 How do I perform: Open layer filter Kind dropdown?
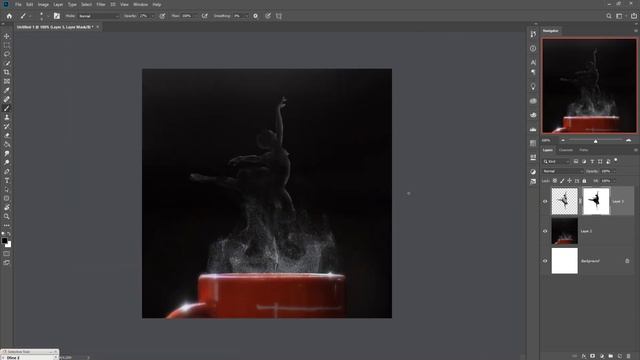point(556,162)
